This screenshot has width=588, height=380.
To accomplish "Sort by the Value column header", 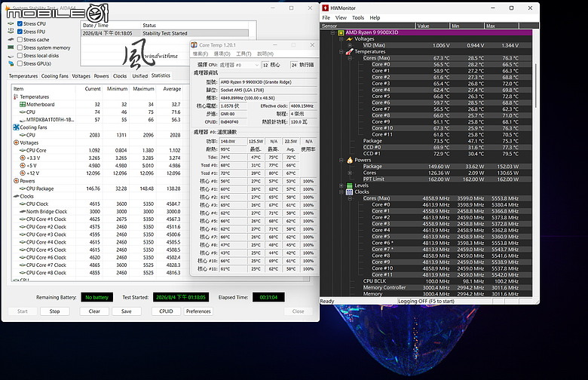I will pos(433,26).
